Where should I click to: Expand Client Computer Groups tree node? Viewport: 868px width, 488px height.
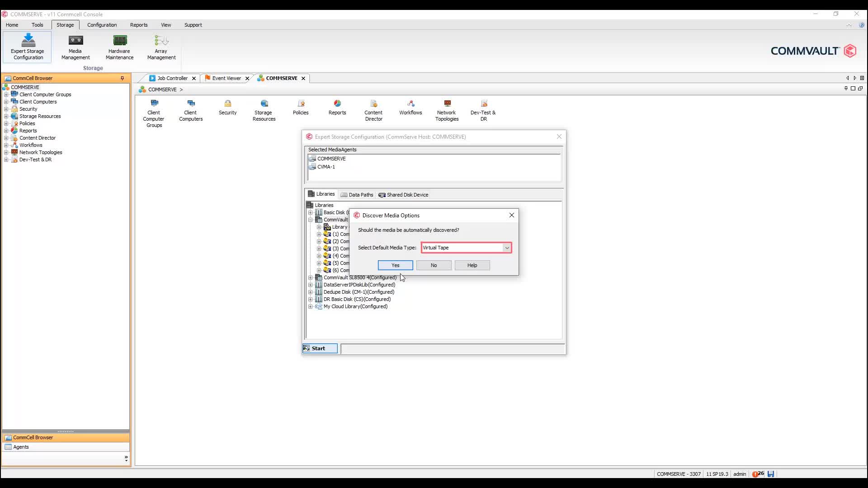[6, 94]
